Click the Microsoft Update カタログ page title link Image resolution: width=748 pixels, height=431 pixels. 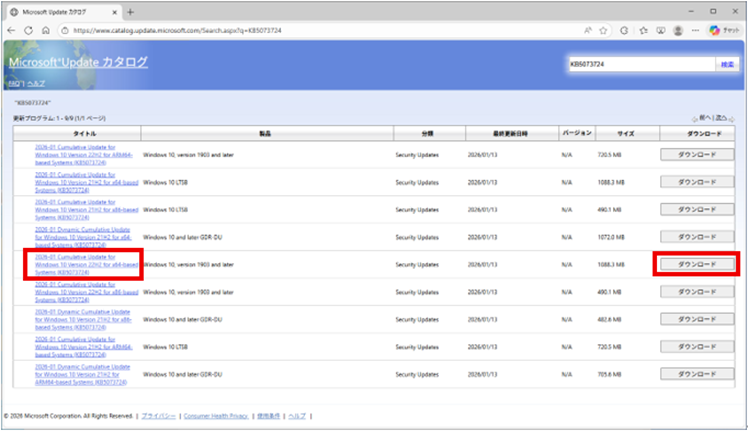click(x=78, y=63)
